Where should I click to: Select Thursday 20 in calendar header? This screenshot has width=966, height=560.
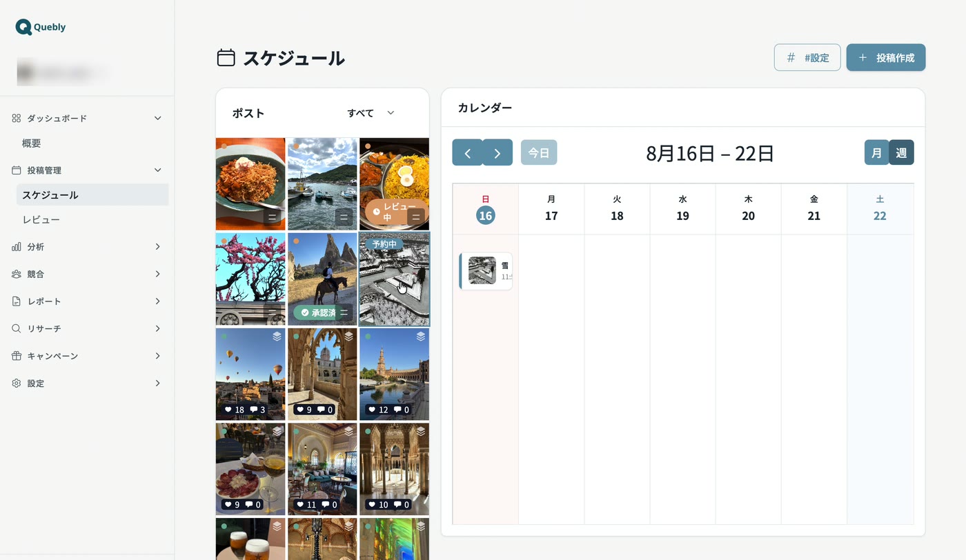tap(748, 209)
